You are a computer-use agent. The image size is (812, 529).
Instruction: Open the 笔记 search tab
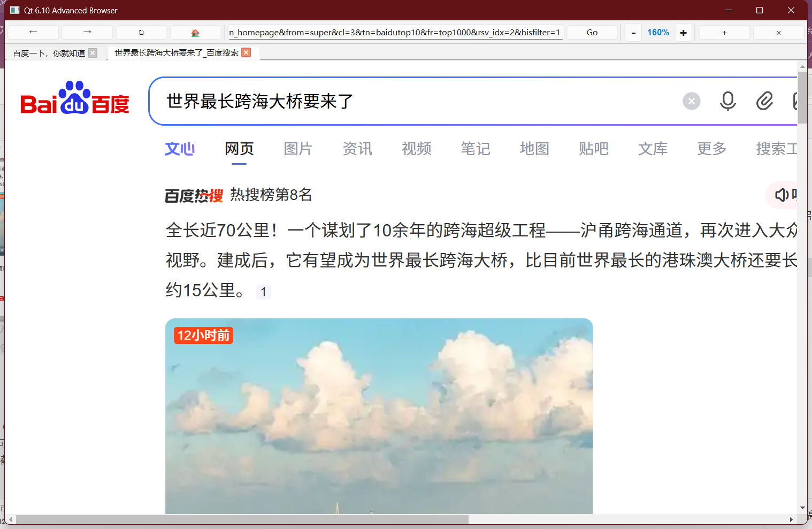coord(476,149)
